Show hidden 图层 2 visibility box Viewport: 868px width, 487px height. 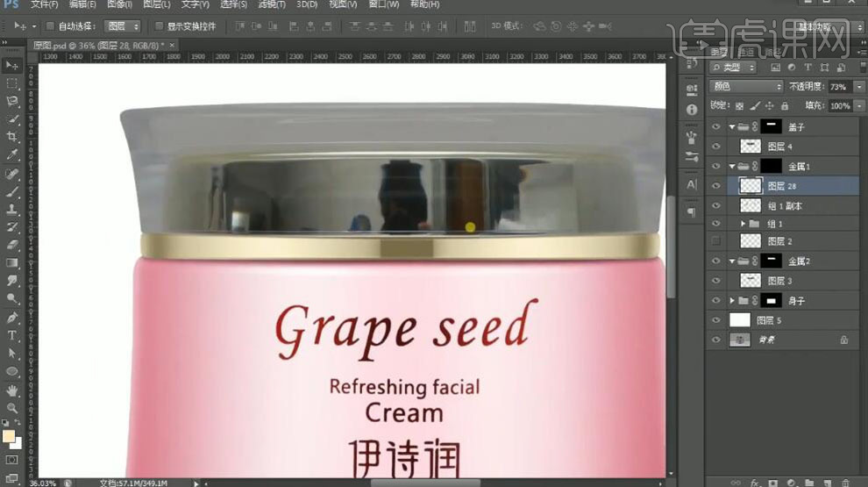(715, 241)
